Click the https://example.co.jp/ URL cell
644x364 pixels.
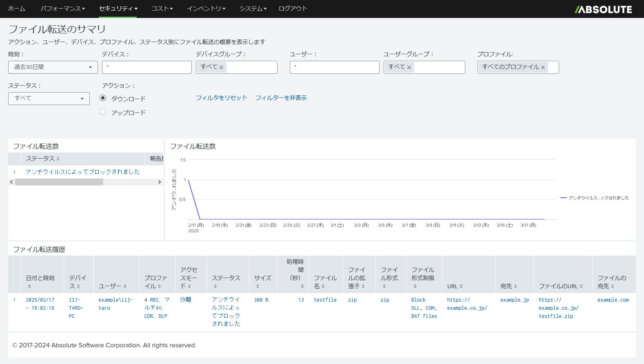coord(467,304)
